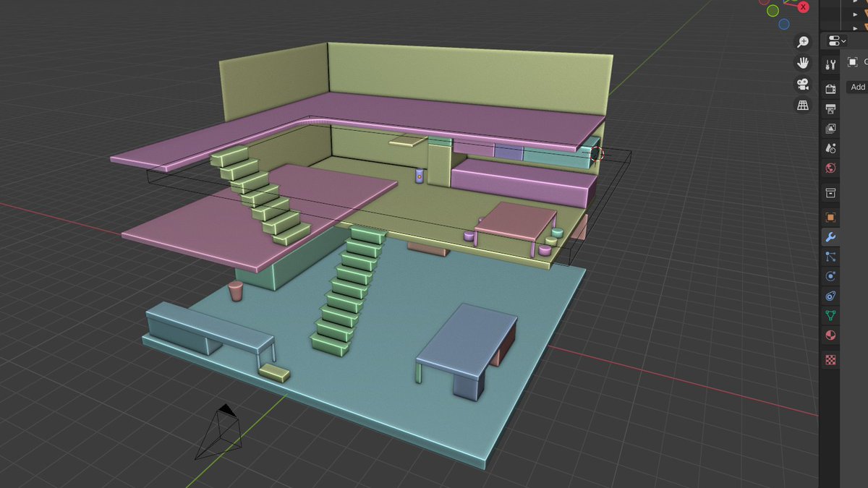Switch perspective/orthographic with the grid icon
This screenshot has width=868, height=488.
[802, 105]
